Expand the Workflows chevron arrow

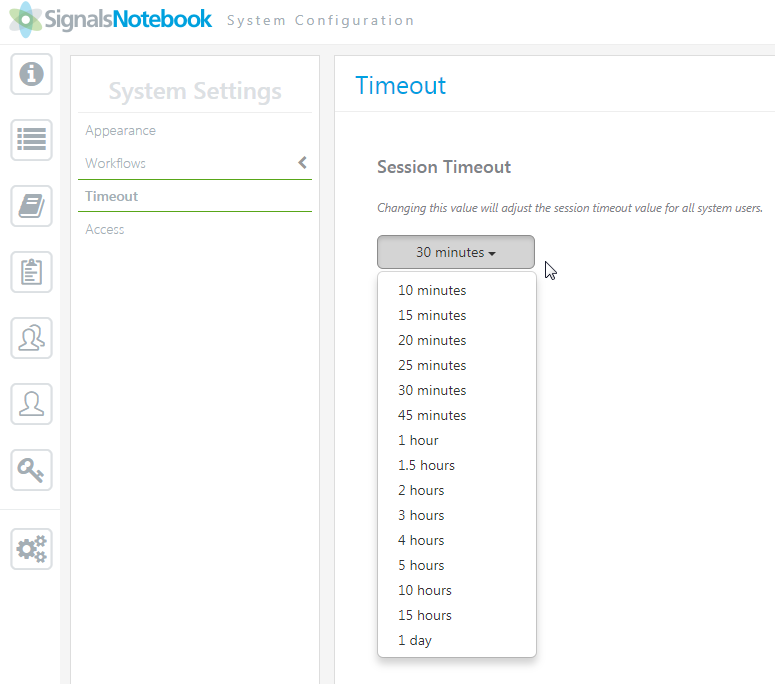[302, 163]
